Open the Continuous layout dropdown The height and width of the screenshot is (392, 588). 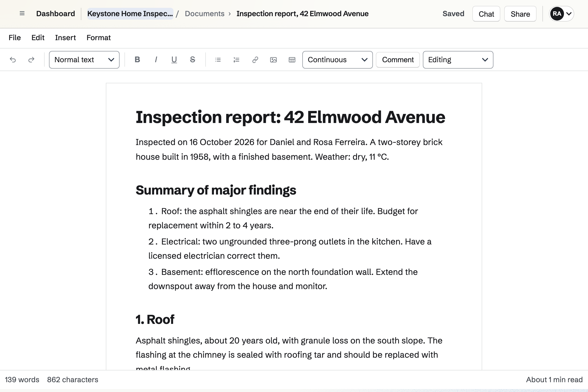[338, 60]
